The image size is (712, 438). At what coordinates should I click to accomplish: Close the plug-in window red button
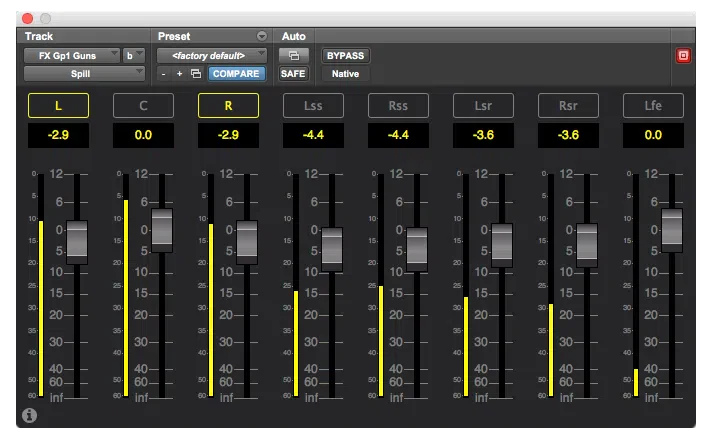[28, 18]
